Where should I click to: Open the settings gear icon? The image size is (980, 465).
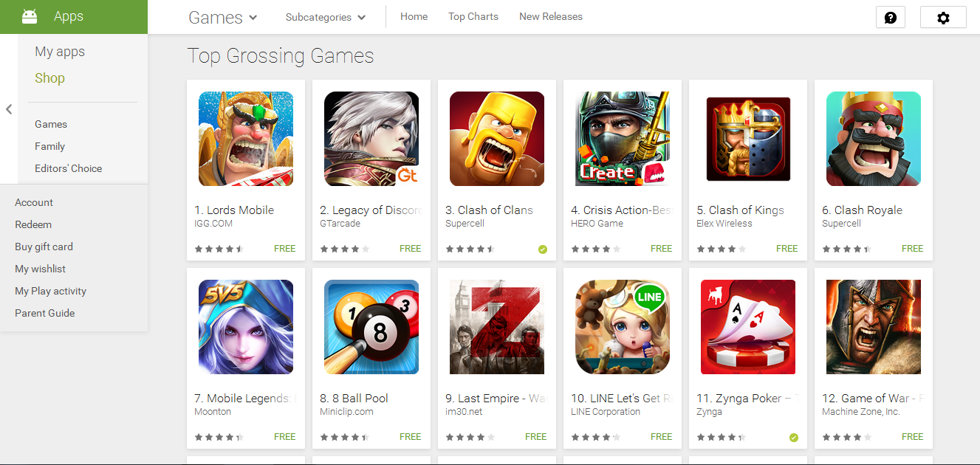pyautogui.click(x=943, y=17)
